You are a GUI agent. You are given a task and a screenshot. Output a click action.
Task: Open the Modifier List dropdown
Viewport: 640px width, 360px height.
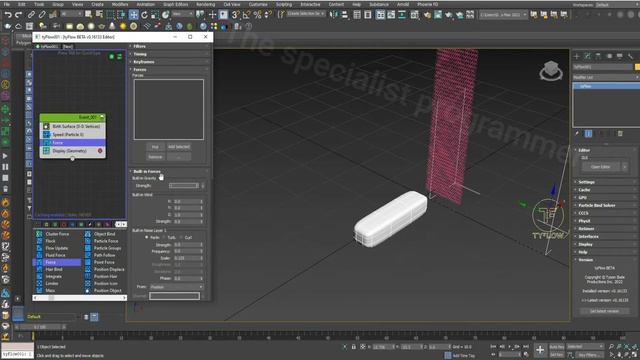[x=606, y=77]
